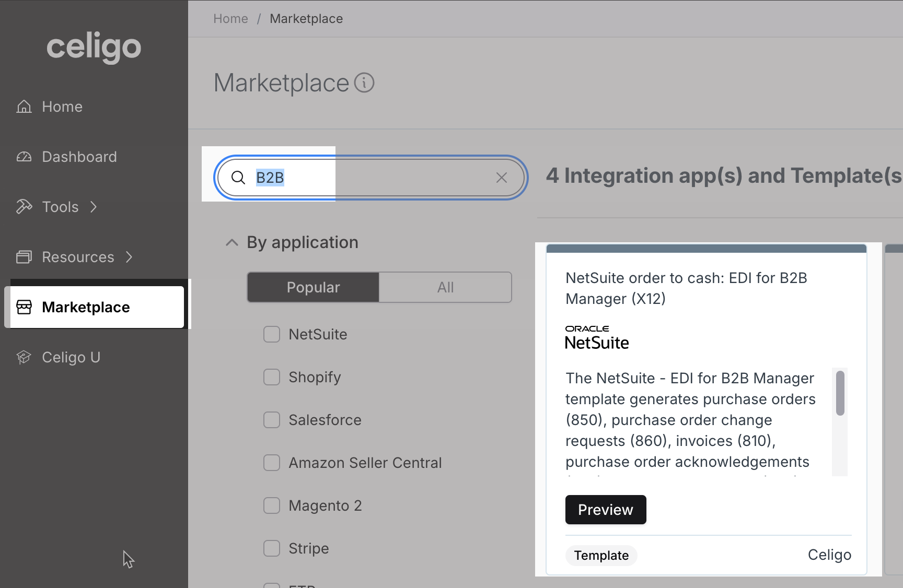Collapse the By application section chevron
The image size is (903, 588).
tap(232, 242)
